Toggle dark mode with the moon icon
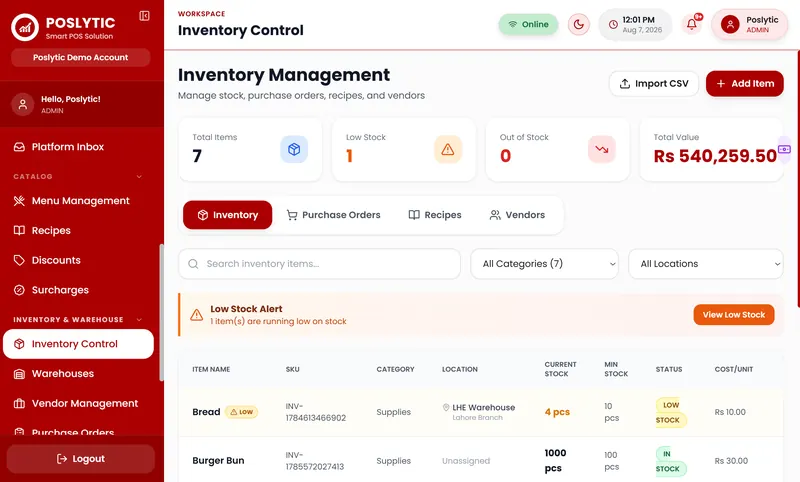This screenshot has width=800, height=482. point(579,24)
